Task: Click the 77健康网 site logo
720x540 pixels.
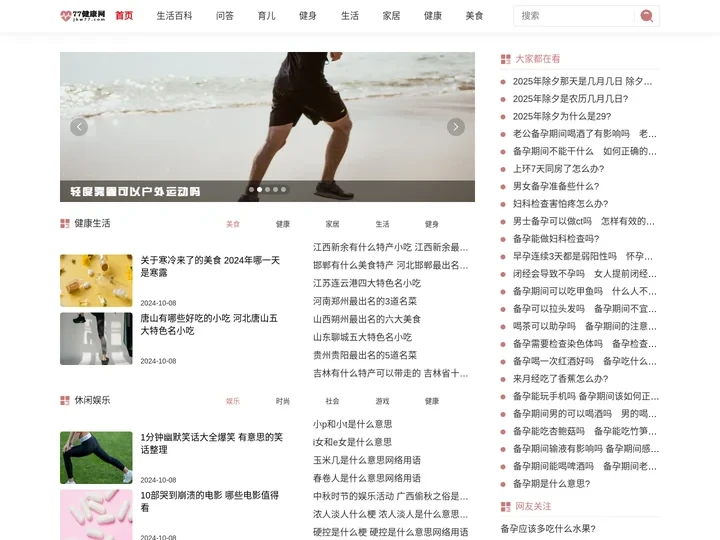Action: (x=83, y=16)
